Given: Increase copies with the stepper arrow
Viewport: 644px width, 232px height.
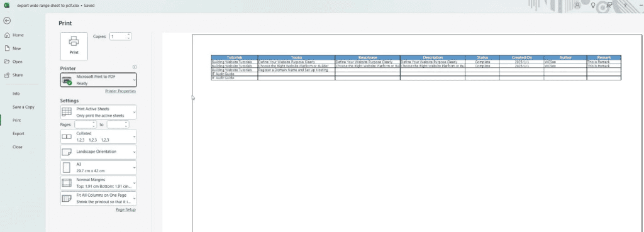Looking at the screenshot, I should 129,35.
